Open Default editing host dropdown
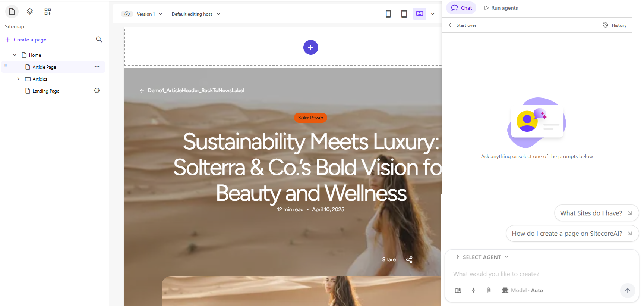The image size is (644, 306). click(196, 14)
